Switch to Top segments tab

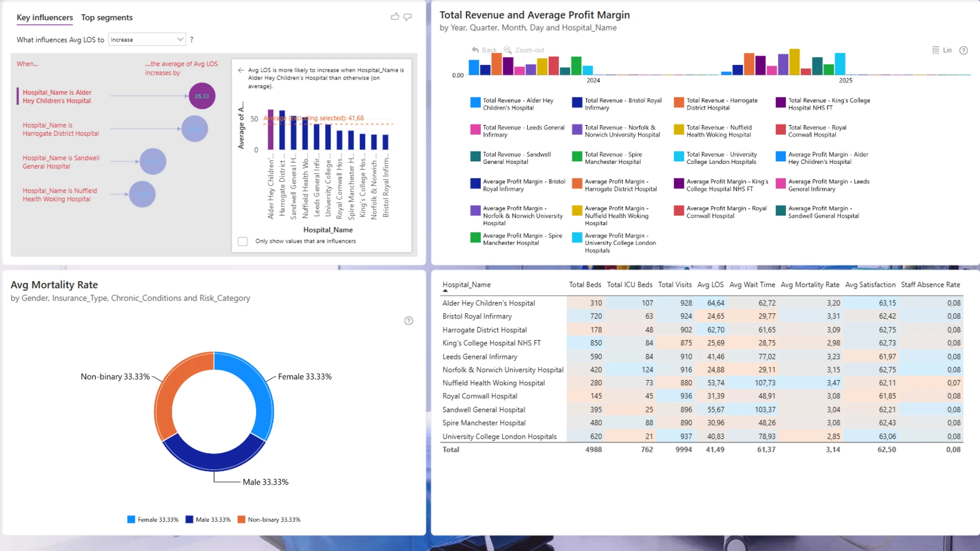(x=107, y=17)
